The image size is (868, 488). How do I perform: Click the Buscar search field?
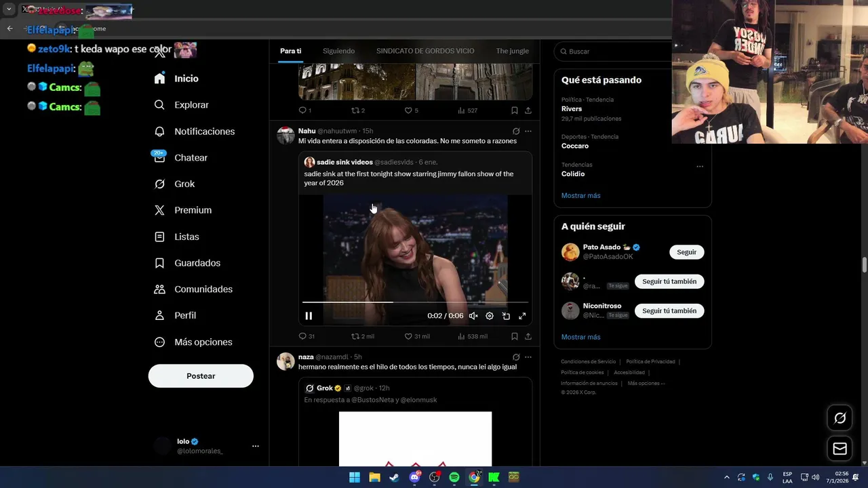(614, 52)
